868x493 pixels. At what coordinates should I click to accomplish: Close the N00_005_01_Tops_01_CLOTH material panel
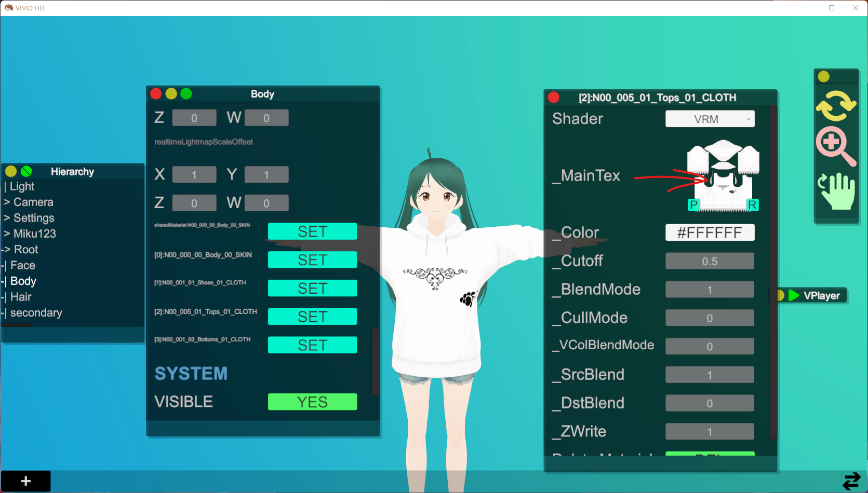(554, 97)
